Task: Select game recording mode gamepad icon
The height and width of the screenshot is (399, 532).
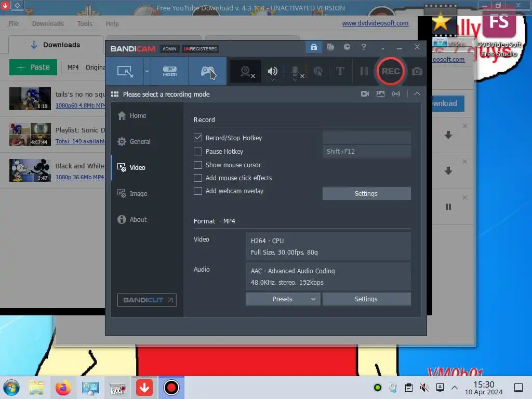Action: (x=208, y=71)
